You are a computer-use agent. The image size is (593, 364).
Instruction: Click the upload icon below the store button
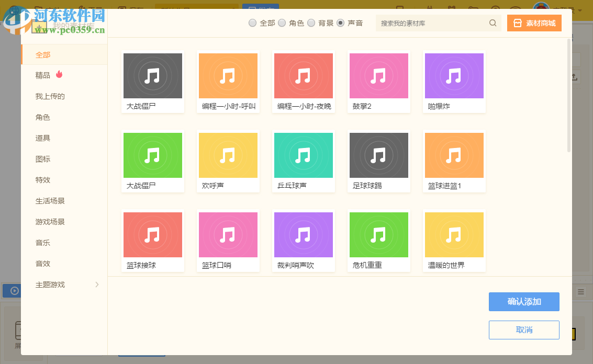point(574,77)
